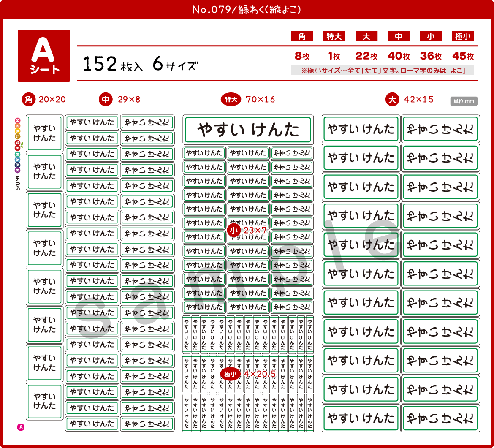This screenshot has height=448, width=494.
Task: Click the 36枚 count
Action: [x=431, y=56]
